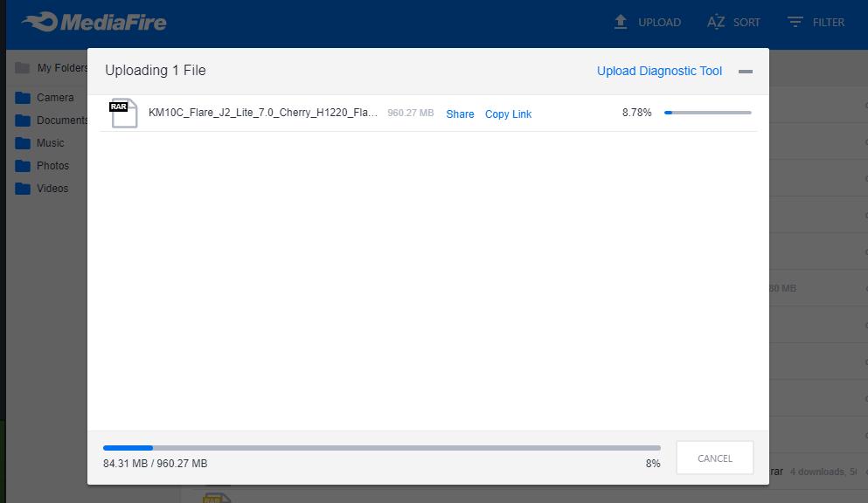Viewport: 868px width, 503px height.
Task: Click the 8.78% percentage text
Action: [636, 113]
